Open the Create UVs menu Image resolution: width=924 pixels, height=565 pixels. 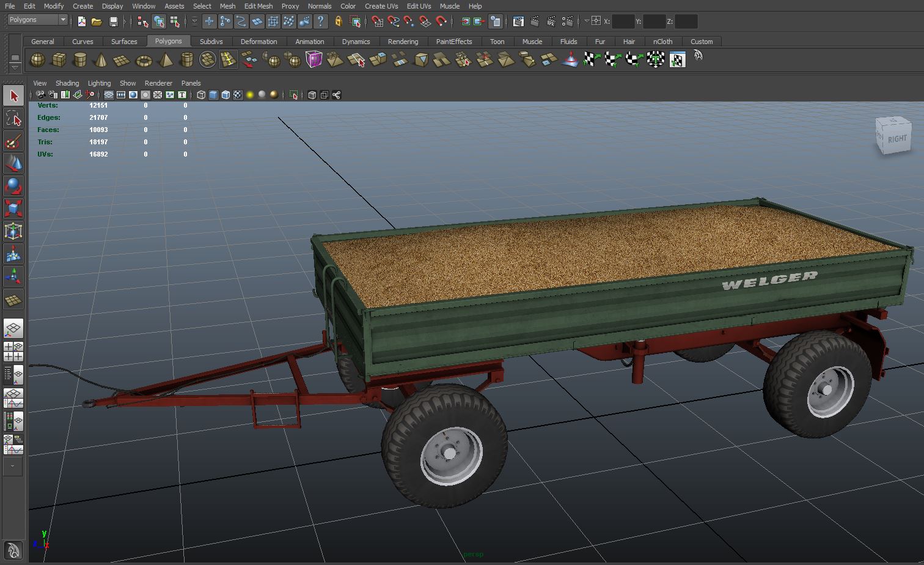tap(381, 6)
